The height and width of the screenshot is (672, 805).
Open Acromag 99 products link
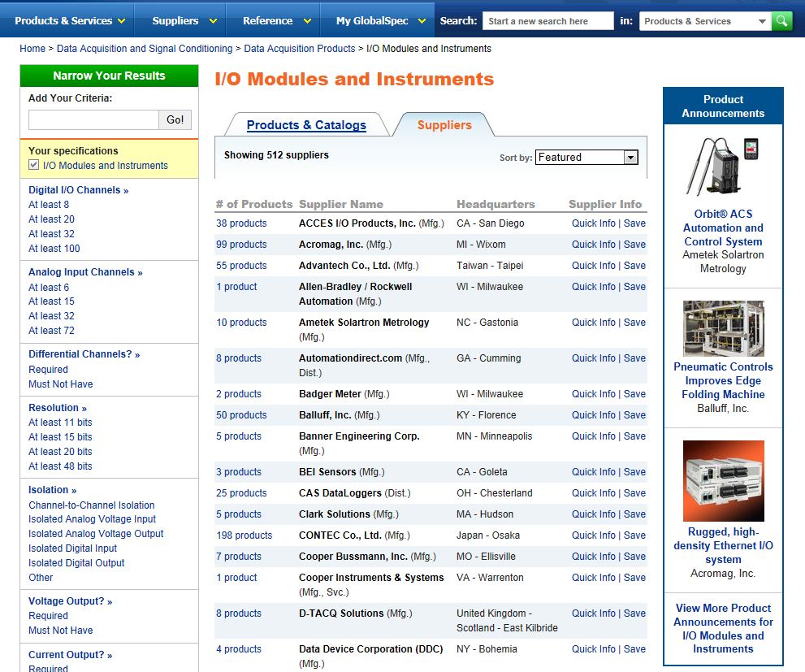point(241,245)
